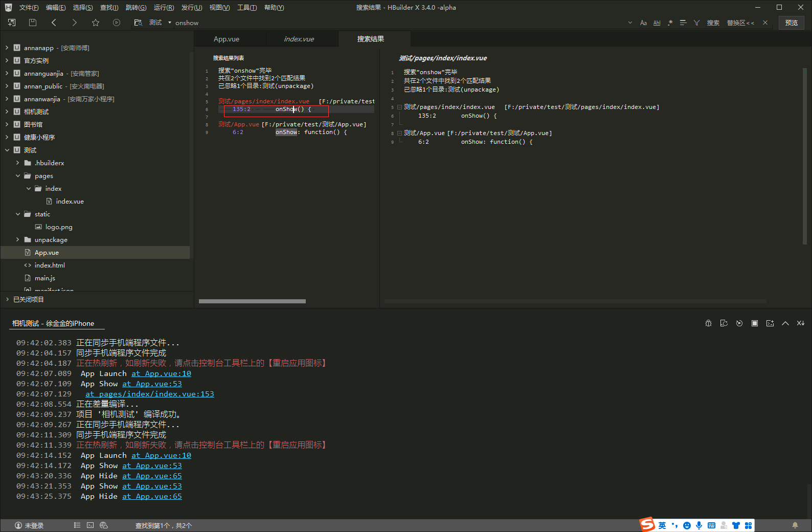Toggle the lines option icon in search bar
The width and height of the screenshot is (812, 532).
683,23
